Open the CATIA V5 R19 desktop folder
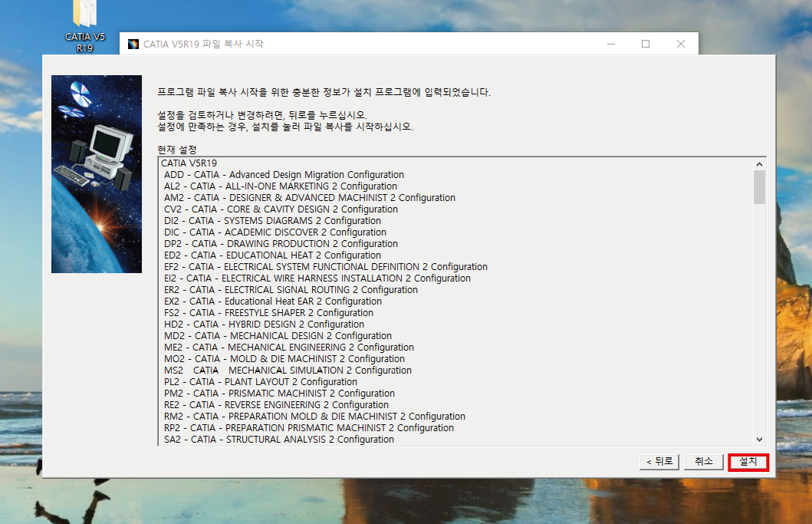812x524 pixels. click(x=85, y=26)
